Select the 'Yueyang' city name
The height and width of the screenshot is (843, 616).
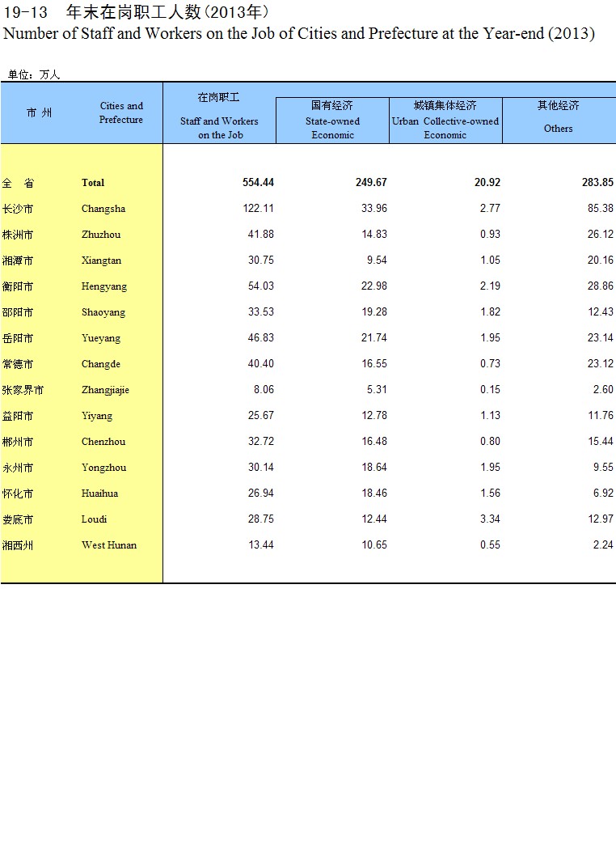pos(101,338)
